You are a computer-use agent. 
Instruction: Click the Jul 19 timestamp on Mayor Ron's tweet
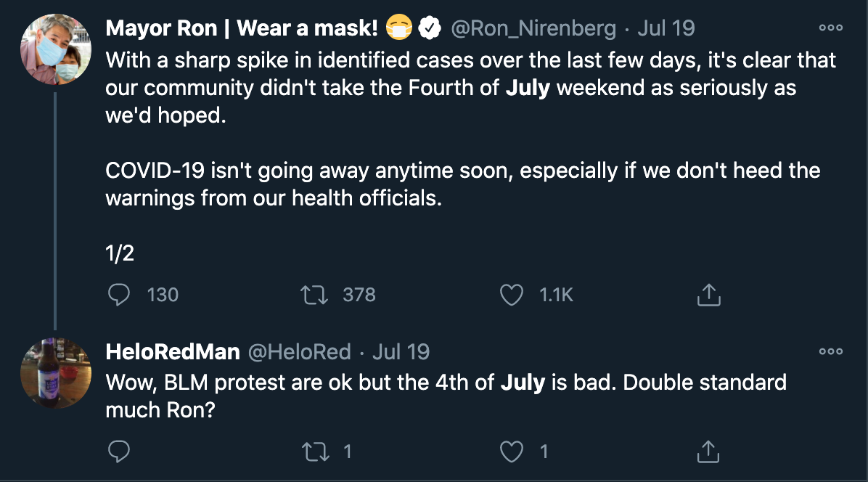666,29
